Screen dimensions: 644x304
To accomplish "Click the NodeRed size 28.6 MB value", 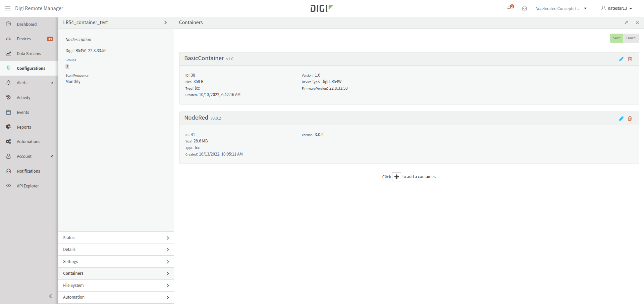I will pos(201,141).
